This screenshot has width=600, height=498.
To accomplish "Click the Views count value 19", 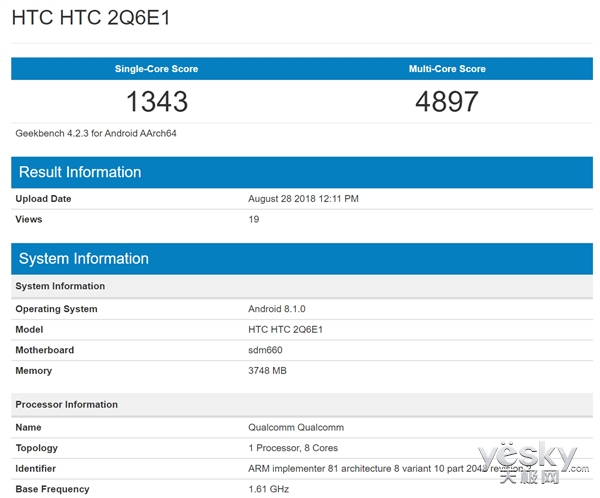I will point(254,219).
